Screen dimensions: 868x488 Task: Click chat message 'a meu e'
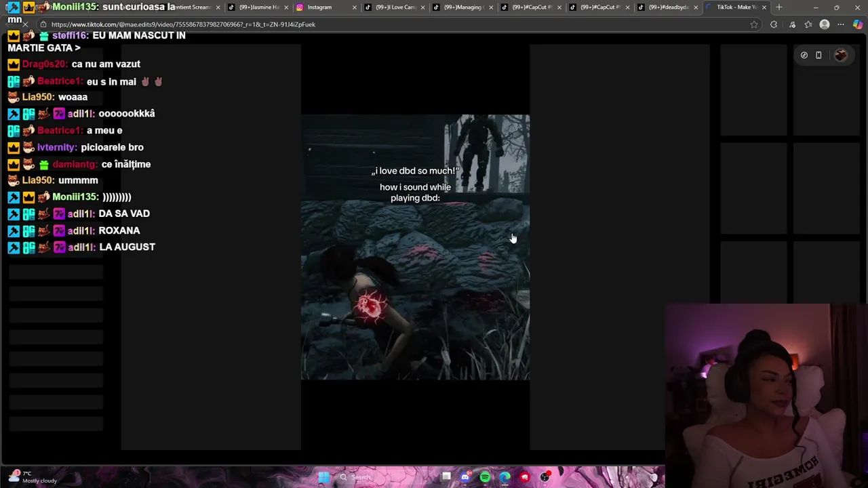tap(104, 130)
